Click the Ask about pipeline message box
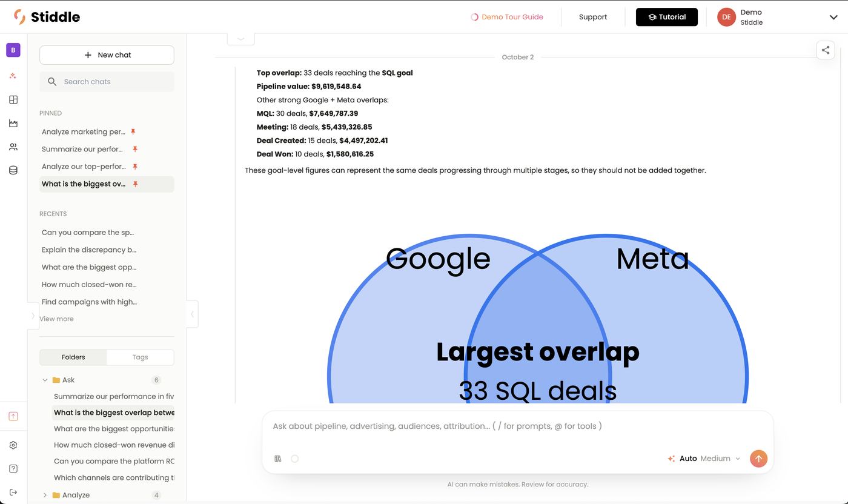 pos(518,426)
